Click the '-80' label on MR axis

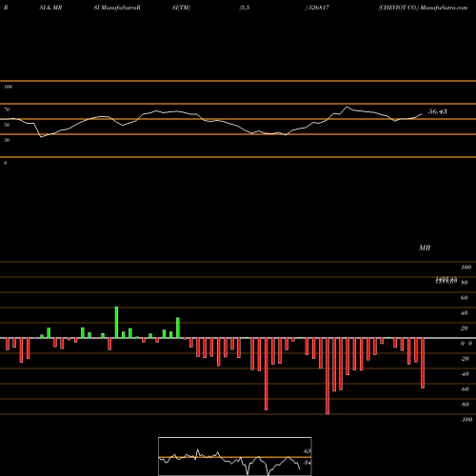465,405
